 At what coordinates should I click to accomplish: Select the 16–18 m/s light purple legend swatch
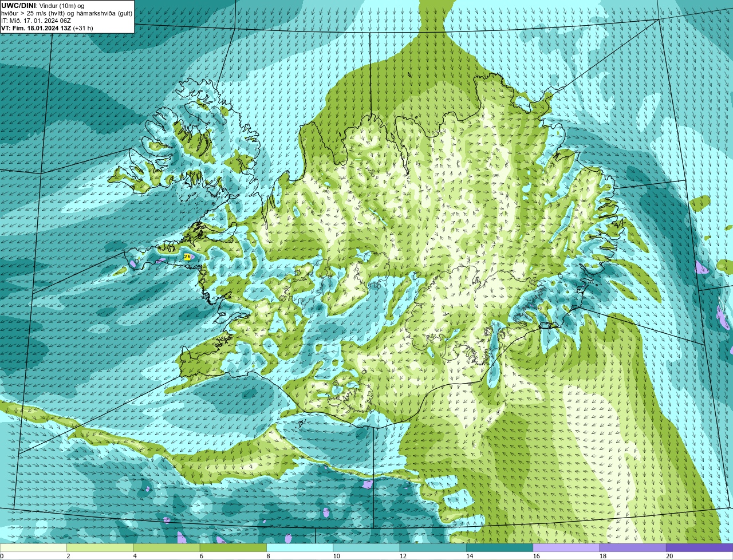click(x=566, y=547)
